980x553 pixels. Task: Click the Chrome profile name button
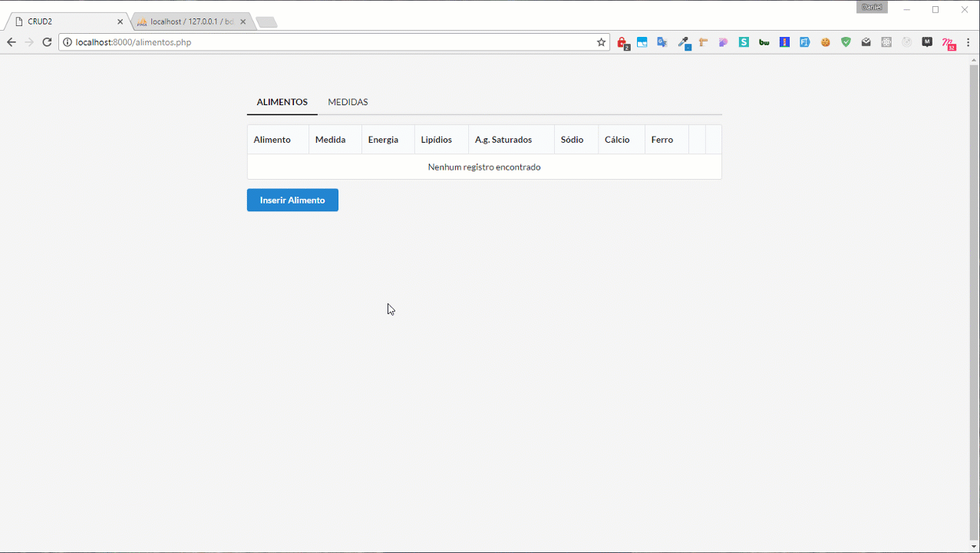(x=872, y=7)
